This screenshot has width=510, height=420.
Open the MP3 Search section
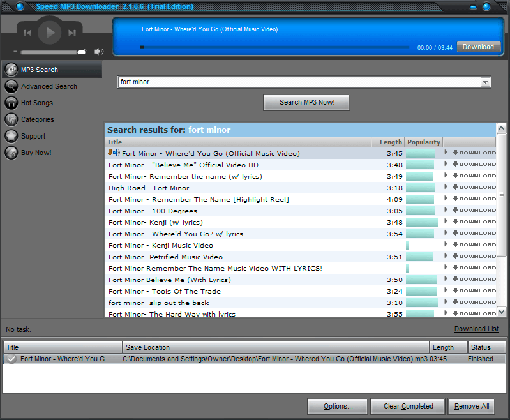pos(52,70)
